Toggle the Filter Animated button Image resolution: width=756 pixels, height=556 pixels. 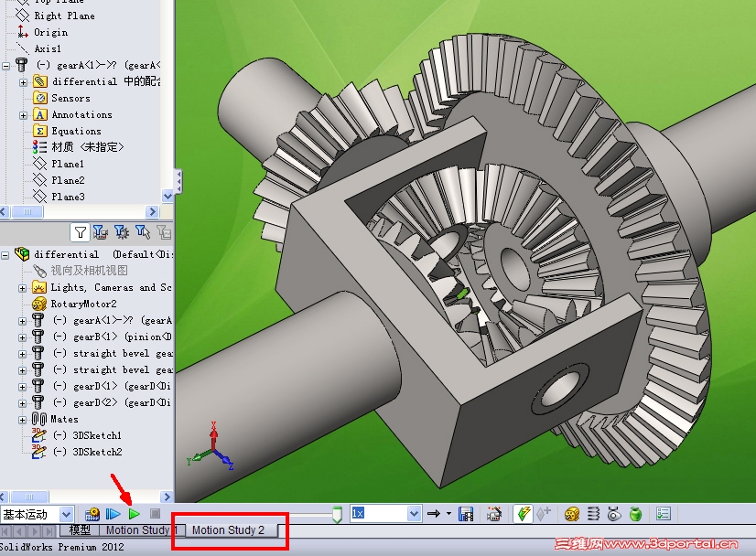pos(100,232)
